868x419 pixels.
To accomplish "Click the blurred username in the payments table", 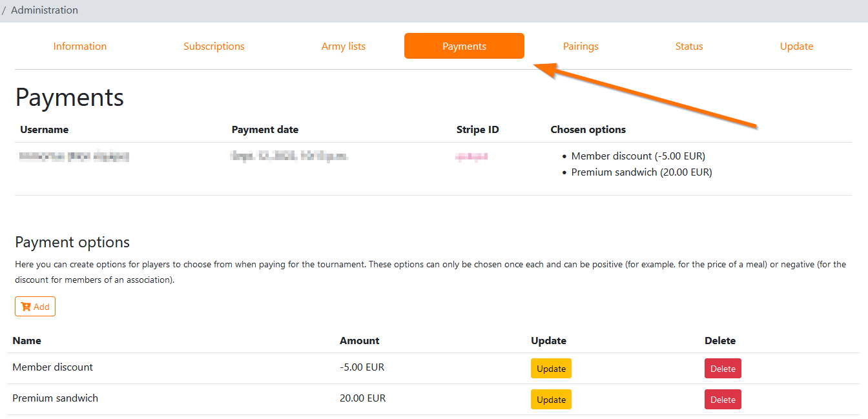I will coord(74,156).
